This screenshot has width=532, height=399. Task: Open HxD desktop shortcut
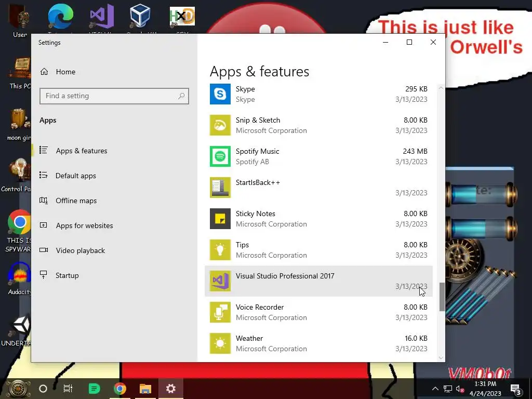click(x=182, y=17)
